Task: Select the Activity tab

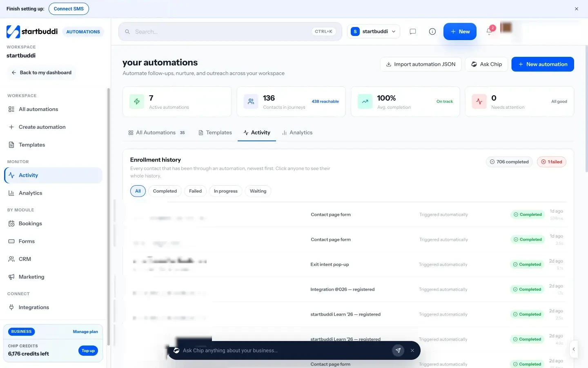Action: pos(257,132)
